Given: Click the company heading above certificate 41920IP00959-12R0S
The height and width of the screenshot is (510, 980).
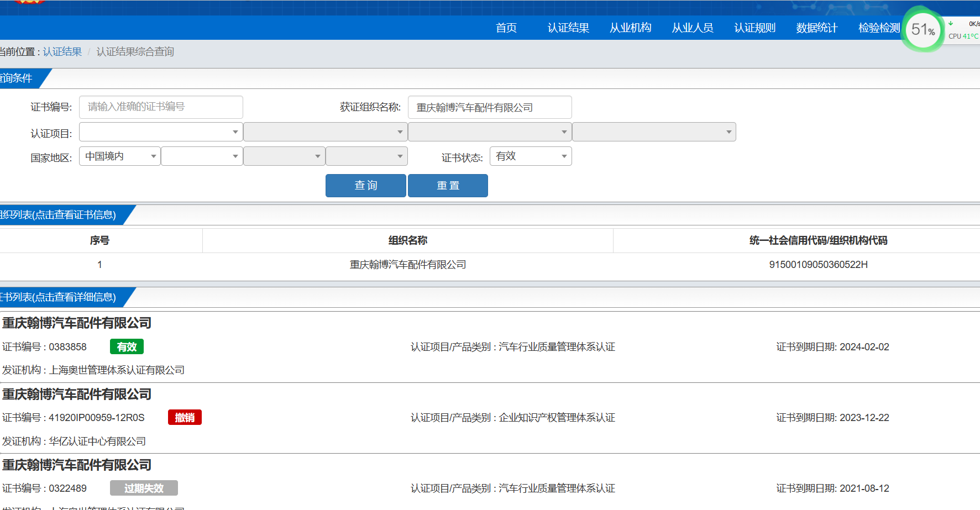Looking at the screenshot, I should pos(77,394).
